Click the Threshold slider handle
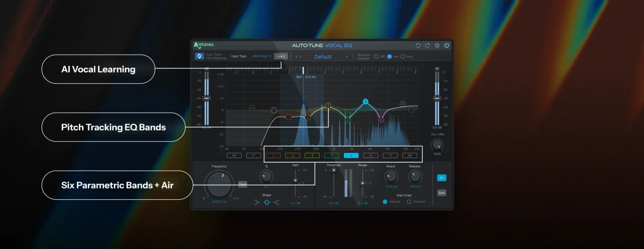Image resolution: width=644 pixels, height=249 pixels. pos(334,170)
